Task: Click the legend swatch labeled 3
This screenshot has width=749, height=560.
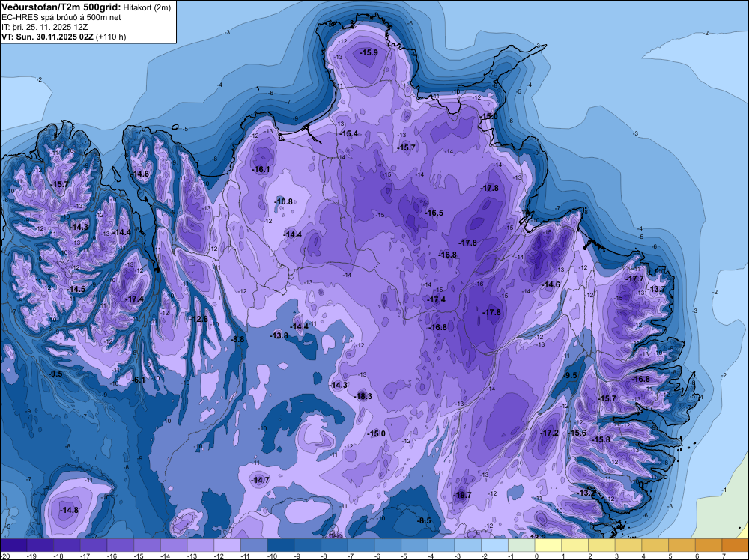Action: (x=628, y=545)
